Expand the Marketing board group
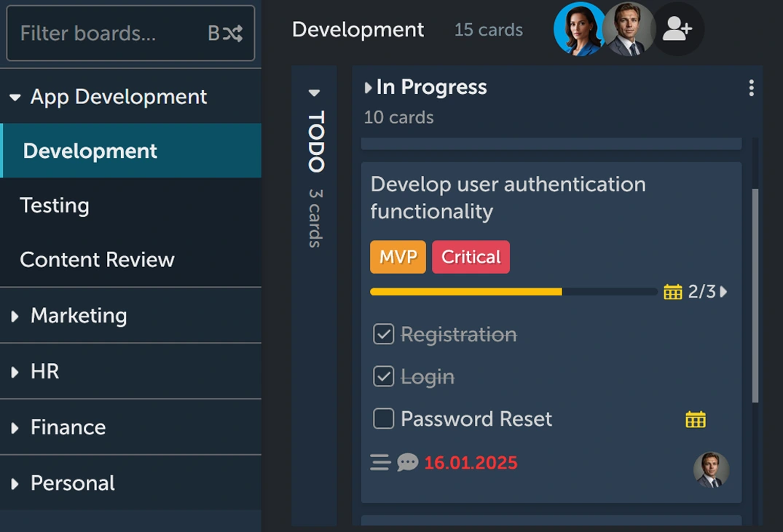Screen dimensions: 783x532 coord(15,316)
